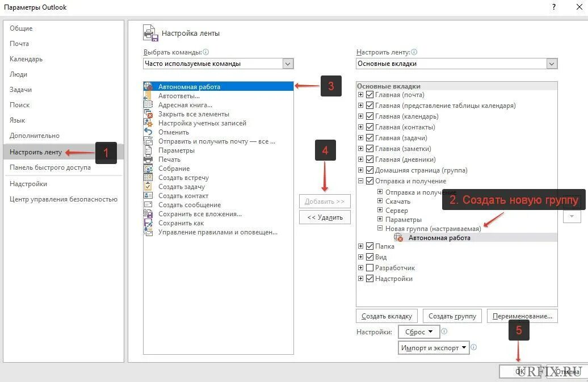Click the Создать контакт icon
Viewport: 588px width, 382px height.
coord(148,196)
